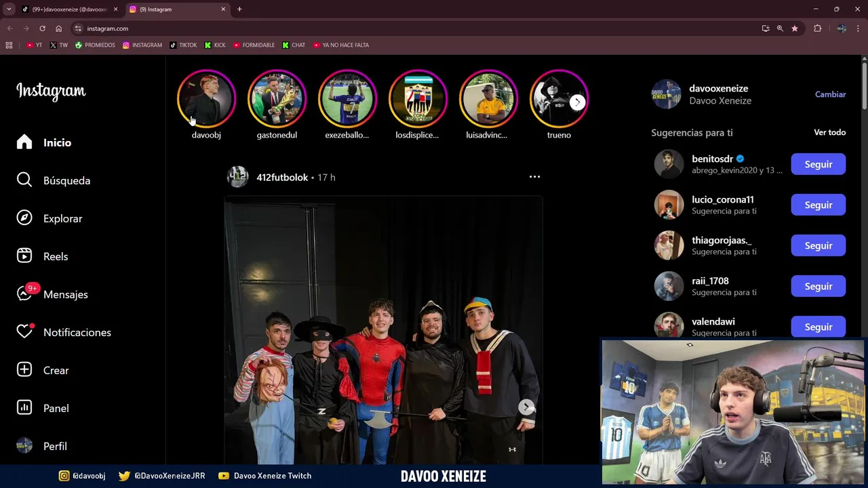This screenshot has height=488, width=868.
Task: Go to next photo in post carousel
Action: click(x=526, y=407)
